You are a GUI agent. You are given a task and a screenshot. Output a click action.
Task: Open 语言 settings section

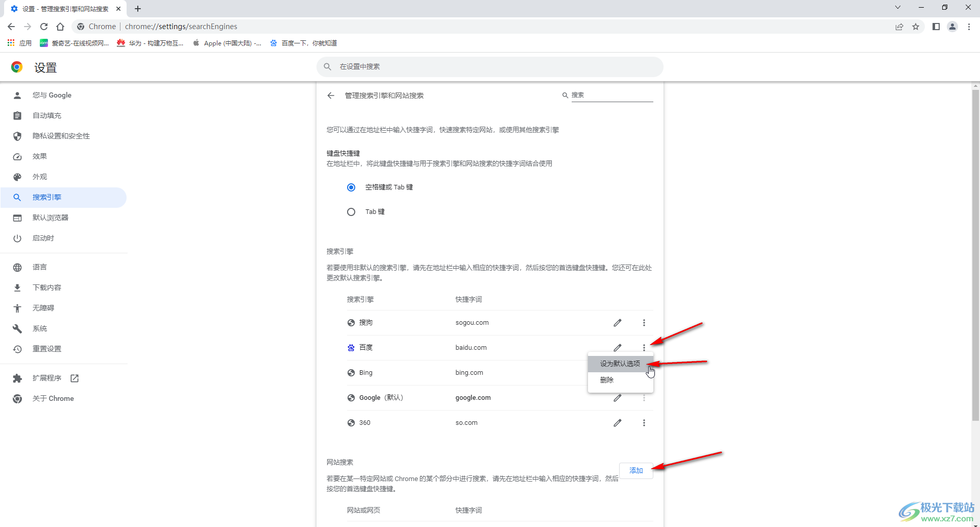coord(63,267)
